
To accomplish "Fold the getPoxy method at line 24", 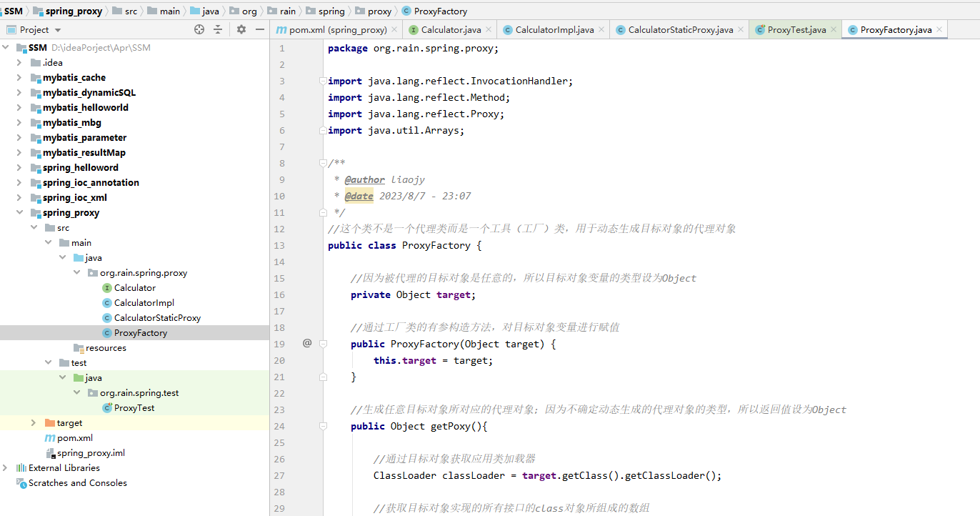I will click(x=323, y=426).
